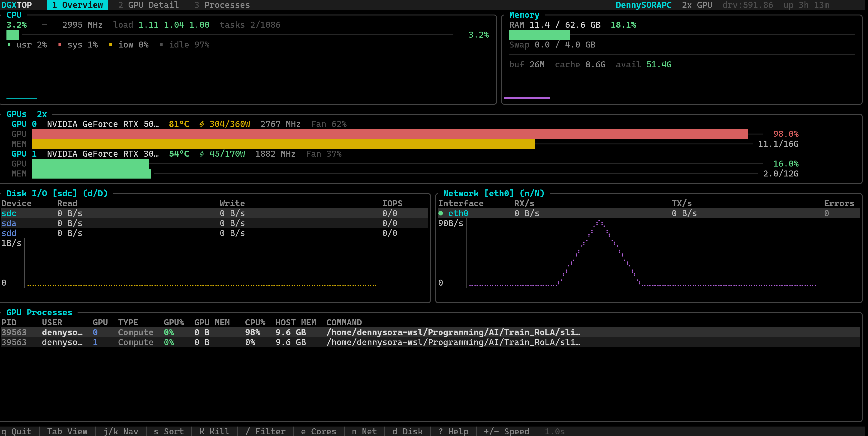
Task: Click the avail 51.4G value
Action: coord(659,65)
